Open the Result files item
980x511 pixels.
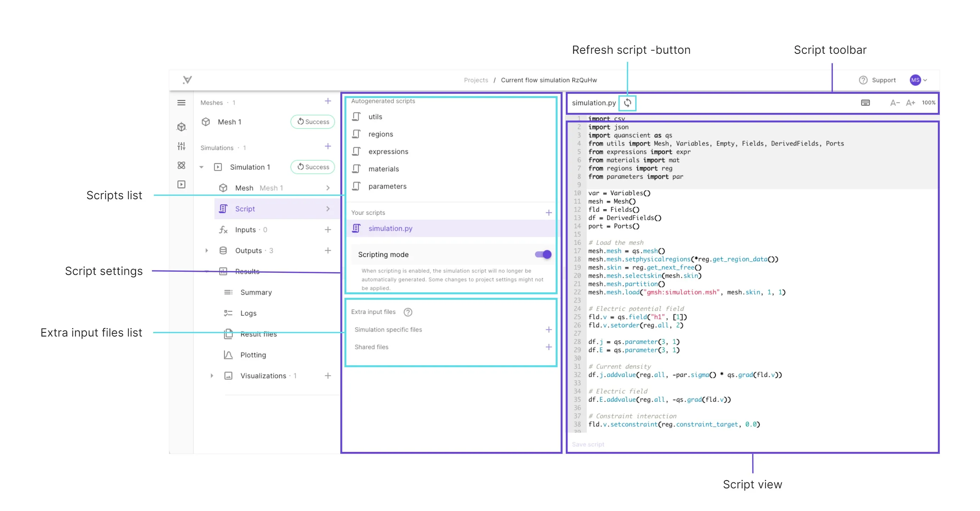(x=258, y=334)
